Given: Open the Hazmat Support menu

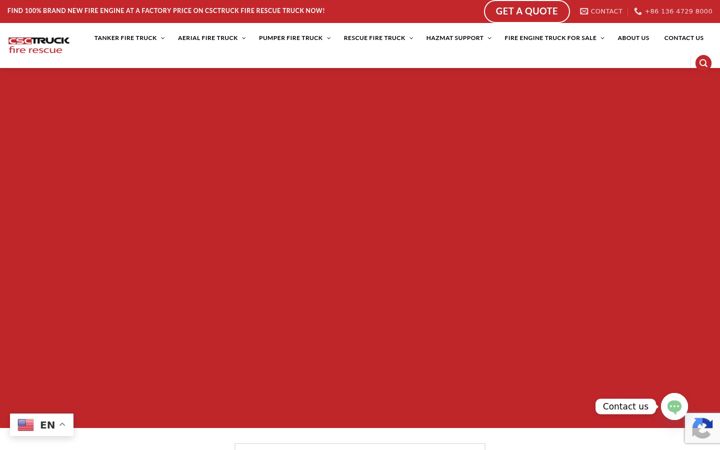Looking at the screenshot, I should 455,38.
